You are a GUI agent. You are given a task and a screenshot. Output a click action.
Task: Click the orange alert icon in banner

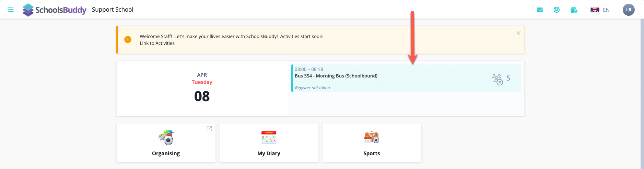pos(128,40)
